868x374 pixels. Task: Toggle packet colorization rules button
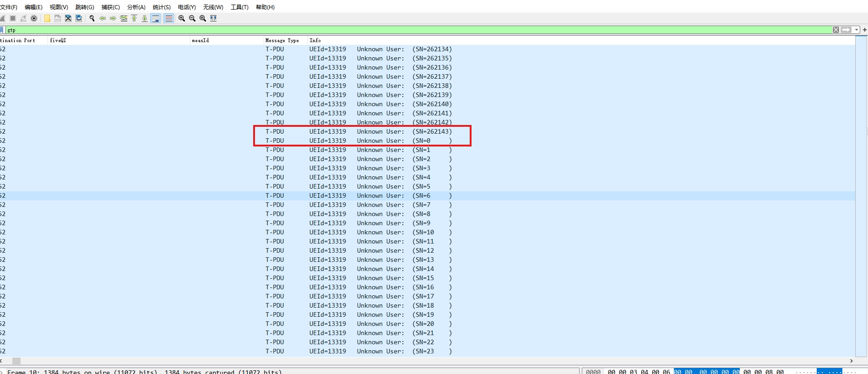(x=169, y=18)
